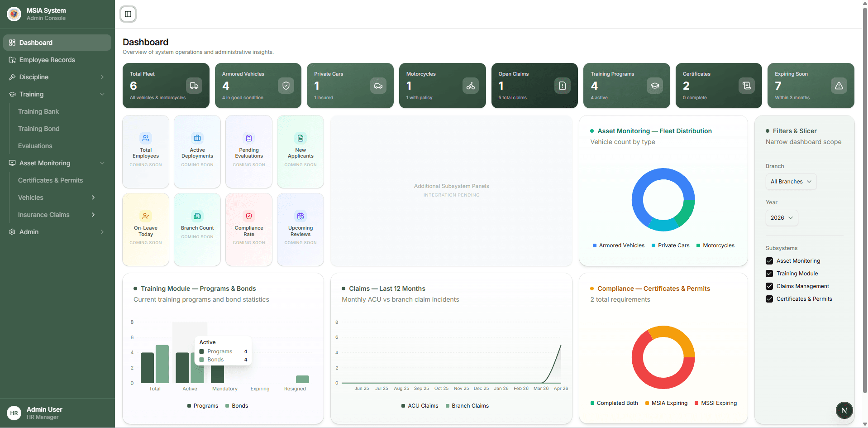Uncheck the Claims Management subsystem checkbox
The height and width of the screenshot is (428, 868).
(769, 286)
